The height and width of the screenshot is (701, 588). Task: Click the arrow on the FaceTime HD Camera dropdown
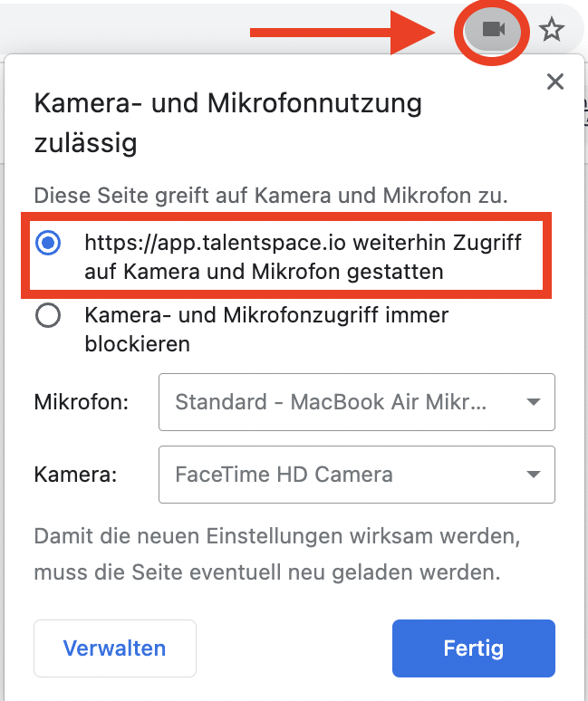click(x=533, y=475)
